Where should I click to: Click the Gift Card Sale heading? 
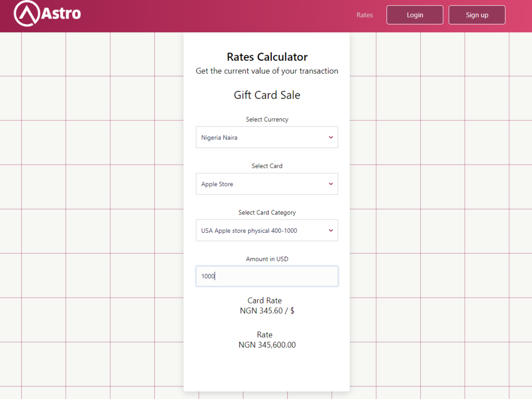[x=267, y=95]
